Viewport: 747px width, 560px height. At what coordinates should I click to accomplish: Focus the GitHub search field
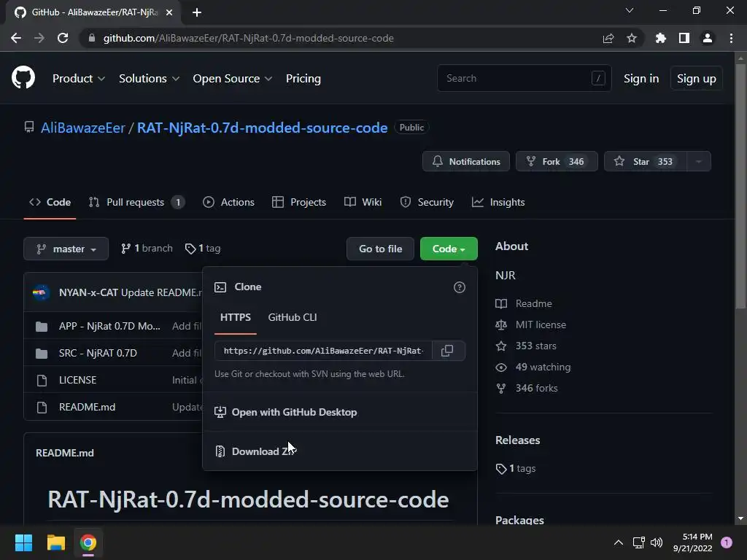(x=524, y=78)
